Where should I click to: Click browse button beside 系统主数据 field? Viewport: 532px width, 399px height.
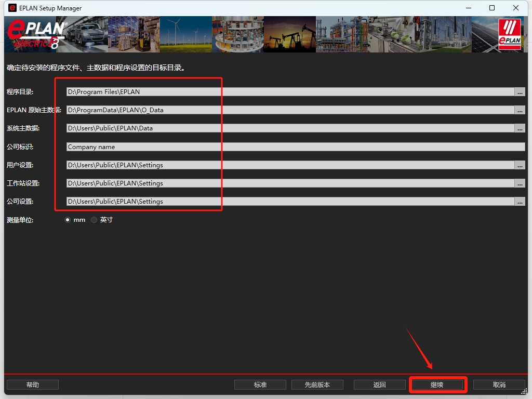point(520,128)
